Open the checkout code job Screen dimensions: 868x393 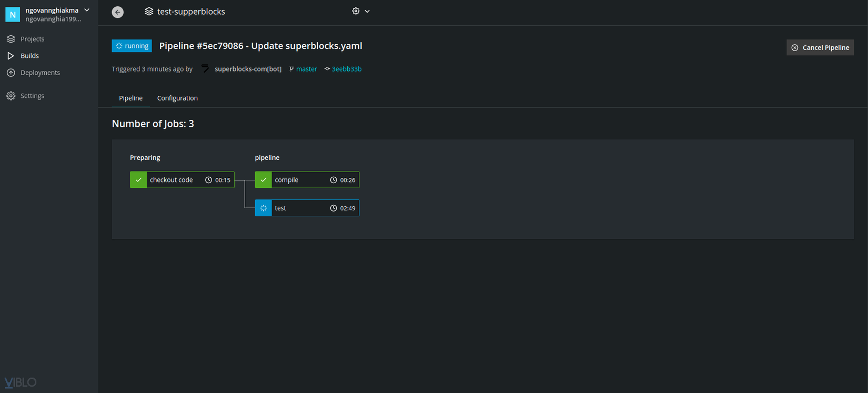[x=182, y=180]
